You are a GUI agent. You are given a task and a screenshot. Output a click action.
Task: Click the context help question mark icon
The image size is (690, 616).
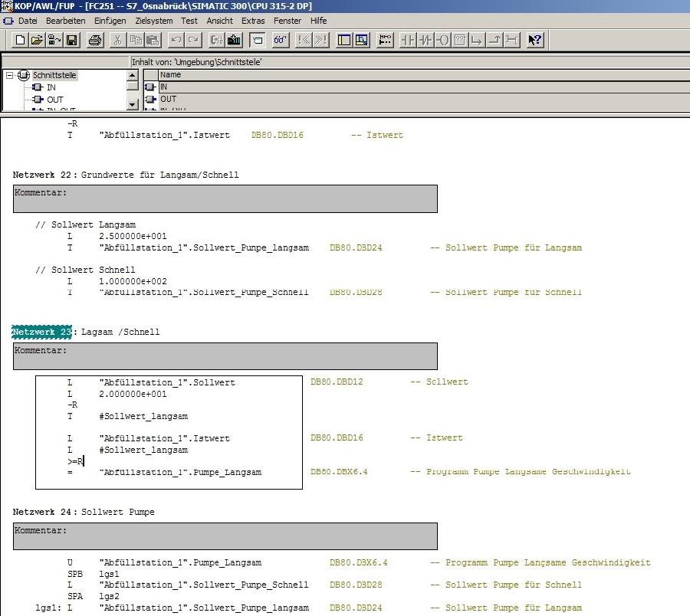(535, 40)
